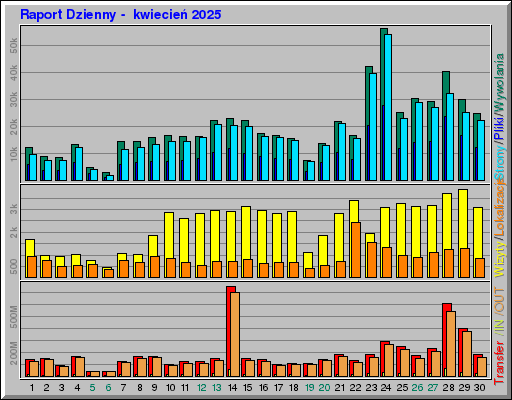Viewport: 512px width, 400px height.
Task: Click the tallest cyan bar for day 24
Action: [x=388, y=107]
